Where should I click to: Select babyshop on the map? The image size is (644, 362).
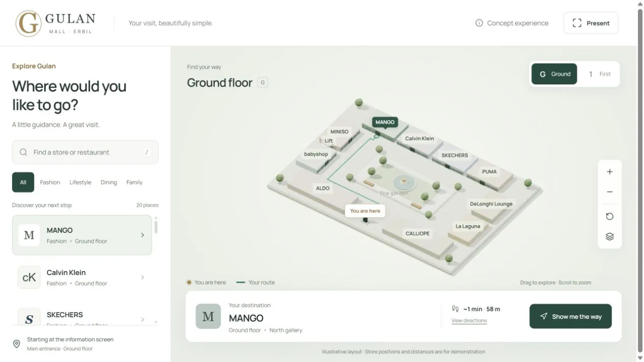[316, 154]
